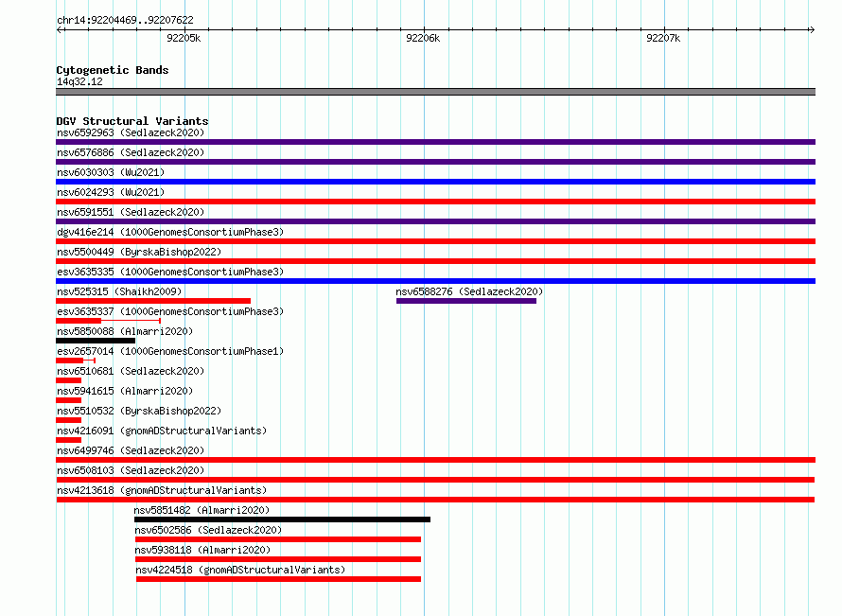The width and height of the screenshot is (842, 616).
Task: Click the red bar under nsv4213618
Action: coord(435,500)
